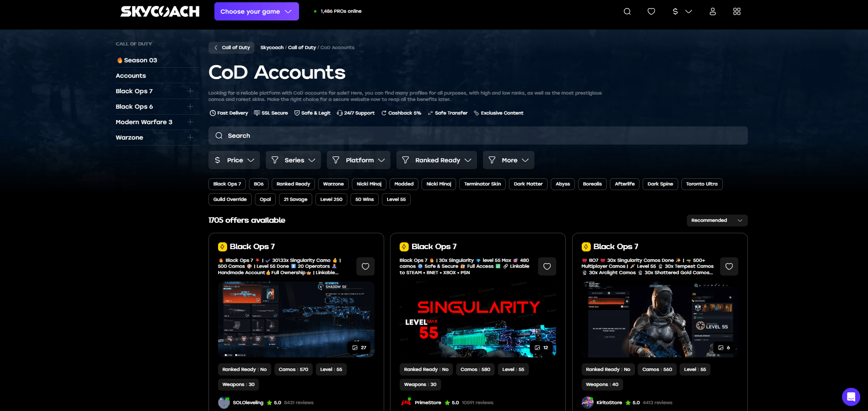The width and height of the screenshot is (868, 411).
Task: Open the Recommended sort dropdown
Action: pos(716,221)
